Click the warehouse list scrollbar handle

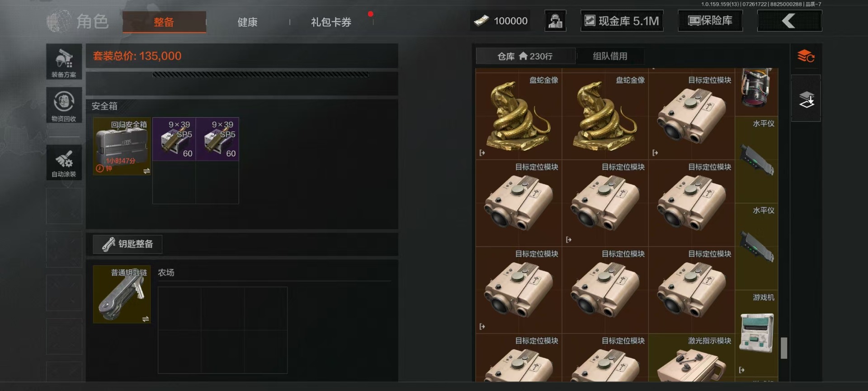pyautogui.click(x=784, y=348)
